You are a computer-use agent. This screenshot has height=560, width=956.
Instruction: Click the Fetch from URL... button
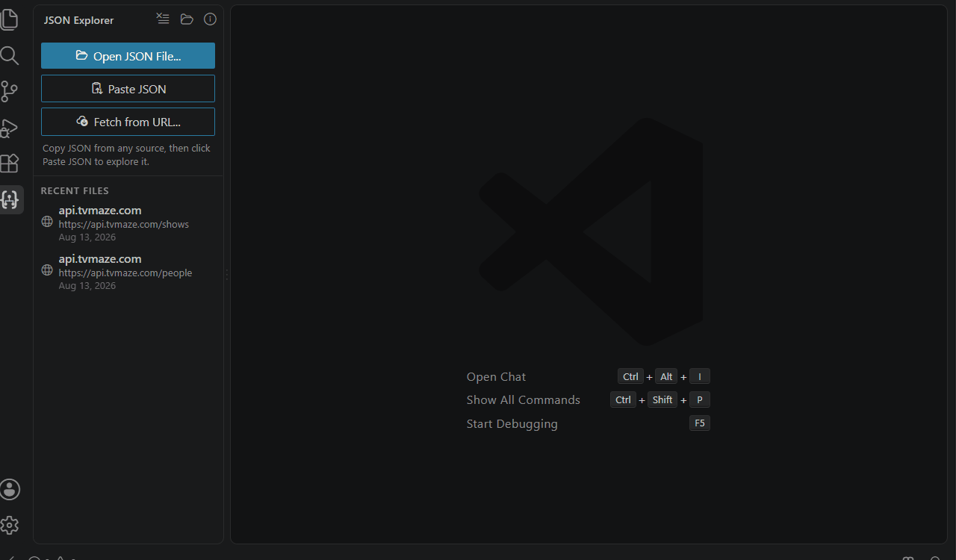[x=128, y=122]
